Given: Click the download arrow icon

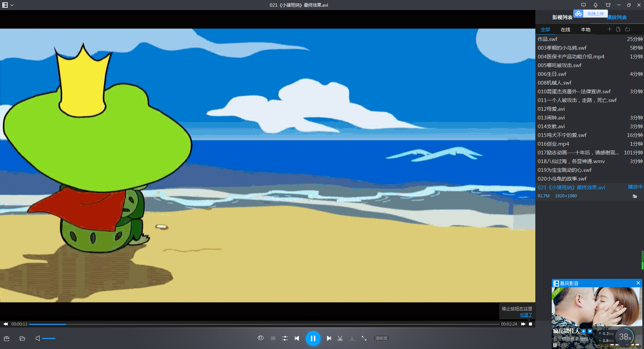Looking at the screenshot, I should [x=352, y=338].
